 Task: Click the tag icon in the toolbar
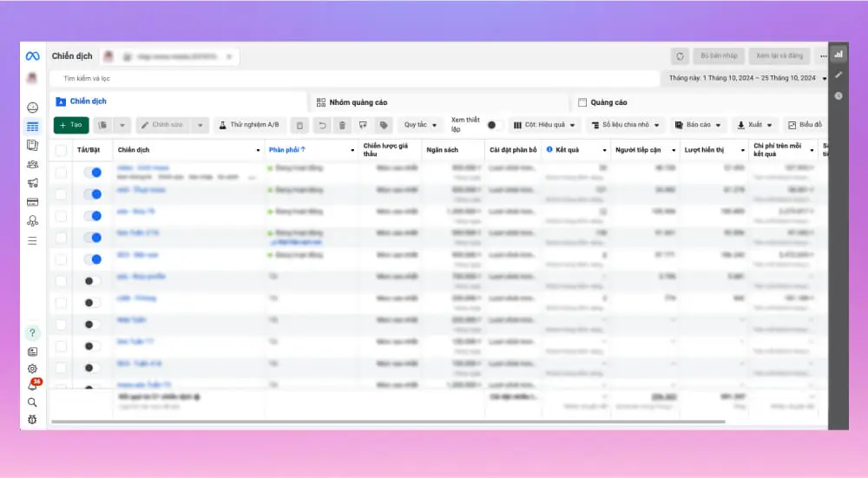click(383, 125)
